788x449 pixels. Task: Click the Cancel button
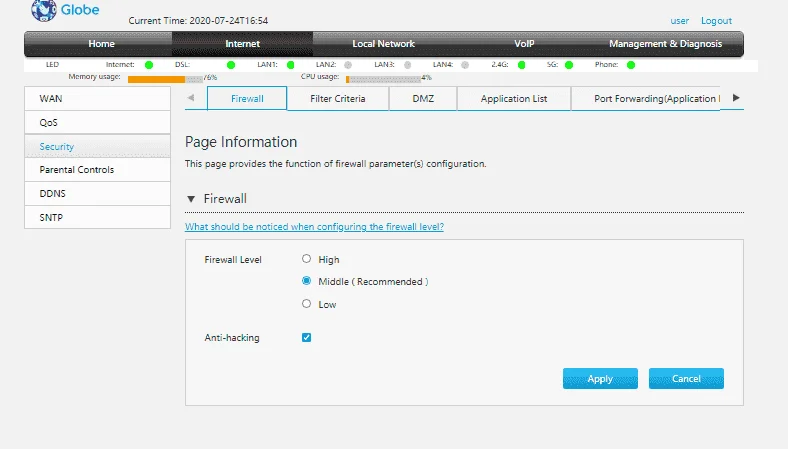pyautogui.click(x=686, y=379)
